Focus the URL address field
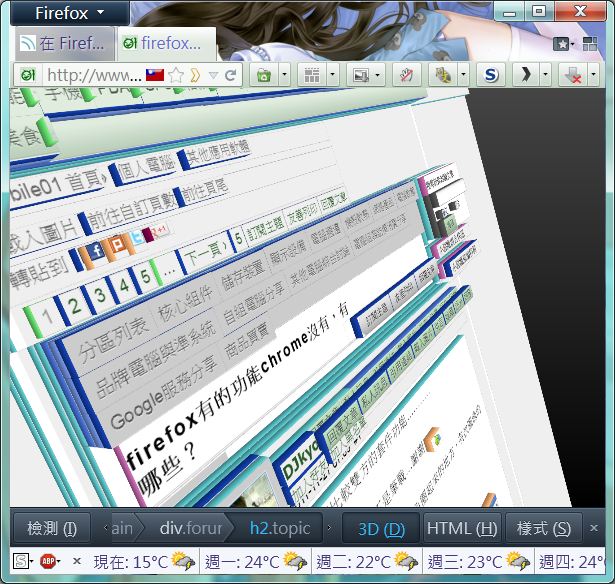This screenshot has height=584, width=615. pos(94,75)
